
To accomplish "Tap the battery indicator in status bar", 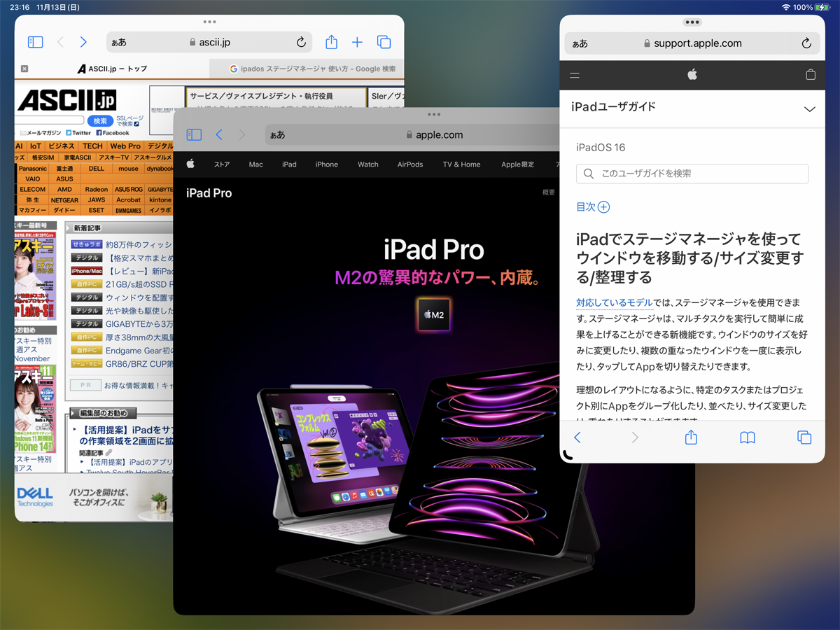I will 822,7.
